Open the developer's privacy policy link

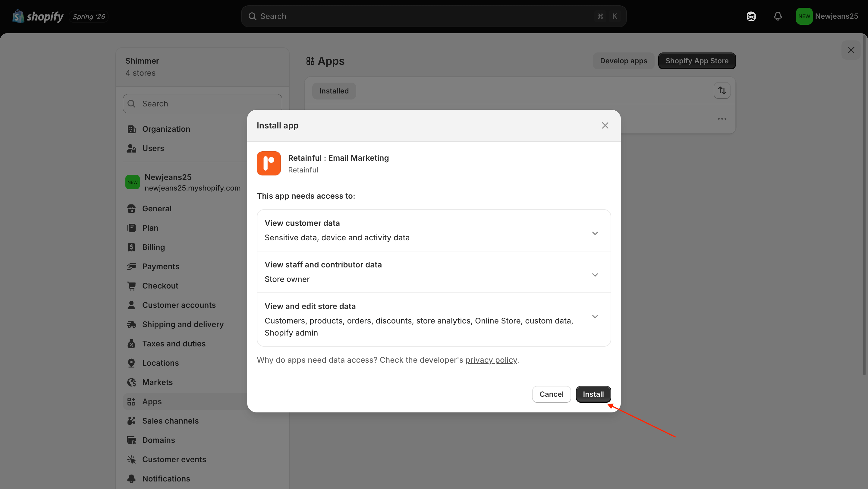click(491, 360)
